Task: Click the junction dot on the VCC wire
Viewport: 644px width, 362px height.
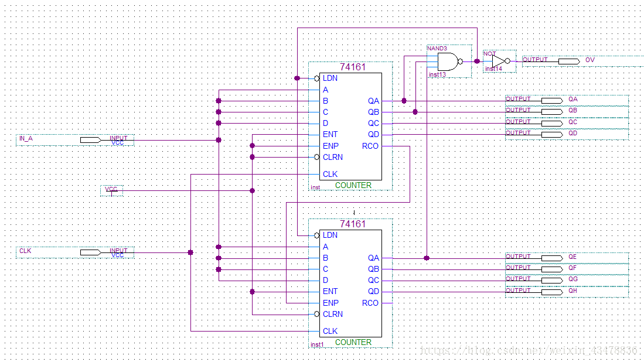Action: (x=252, y=191)
